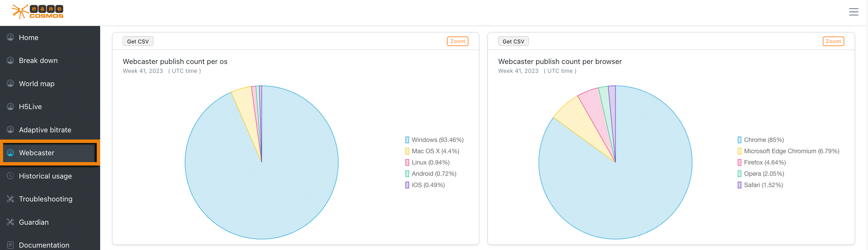Click the Documentation page icon

[10, 245]
